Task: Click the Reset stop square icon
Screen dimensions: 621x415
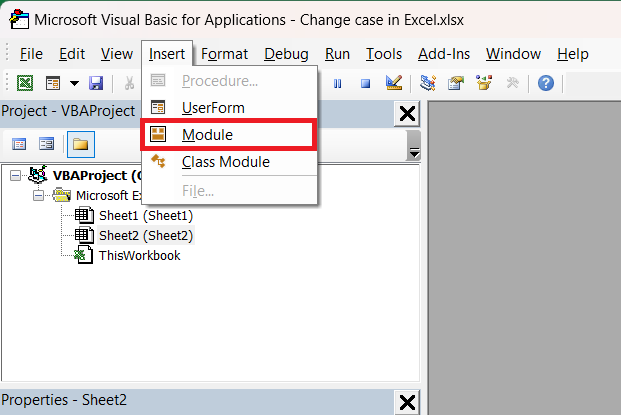Action: pyautogui.click(x=366, y=84)
